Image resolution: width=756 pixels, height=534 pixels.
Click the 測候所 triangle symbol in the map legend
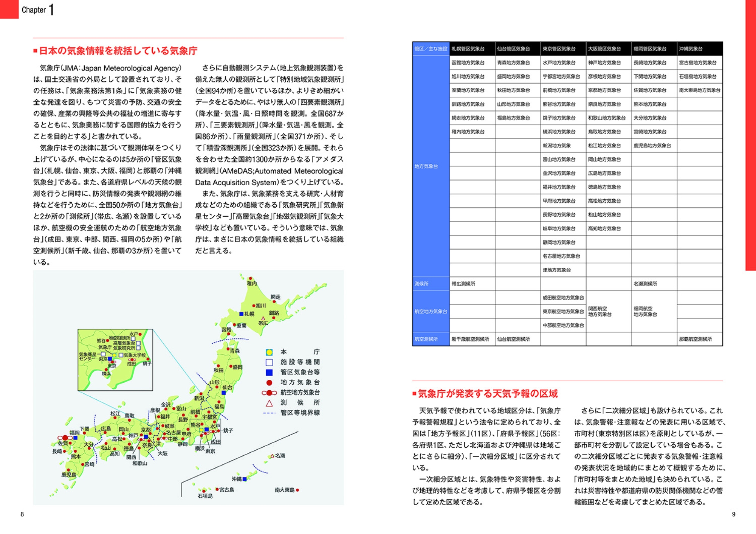pos(269,403)
